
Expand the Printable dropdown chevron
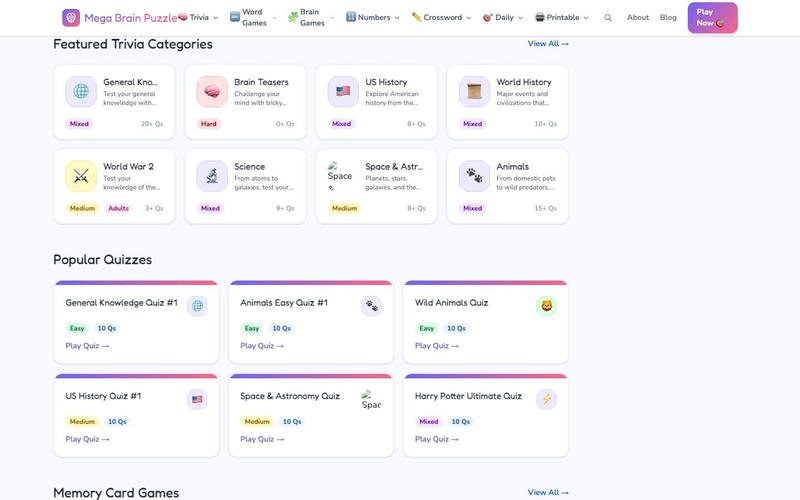586,18
